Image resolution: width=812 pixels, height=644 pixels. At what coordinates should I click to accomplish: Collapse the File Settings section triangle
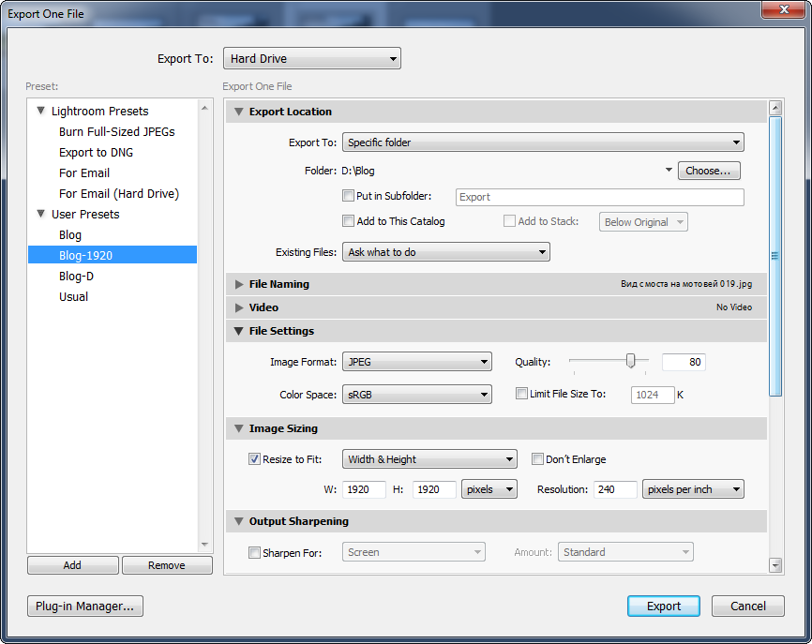point(239,331)
